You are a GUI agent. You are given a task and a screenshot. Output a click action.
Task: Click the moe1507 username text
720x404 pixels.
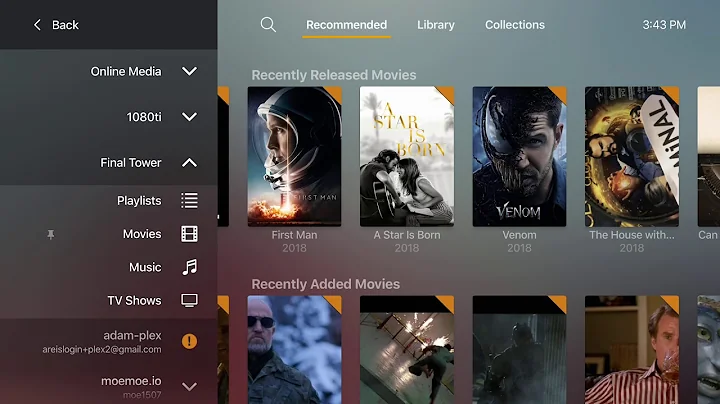(142, 395)
